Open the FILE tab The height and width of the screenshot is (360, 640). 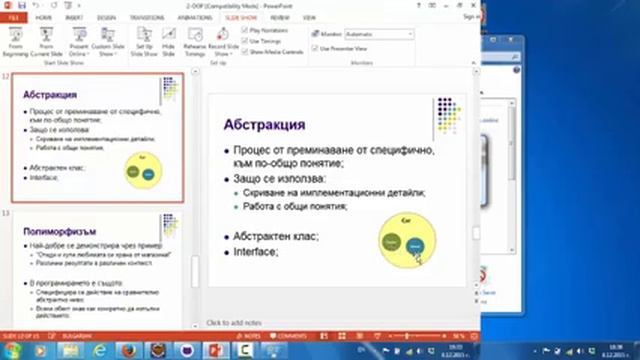coord(13,18)
